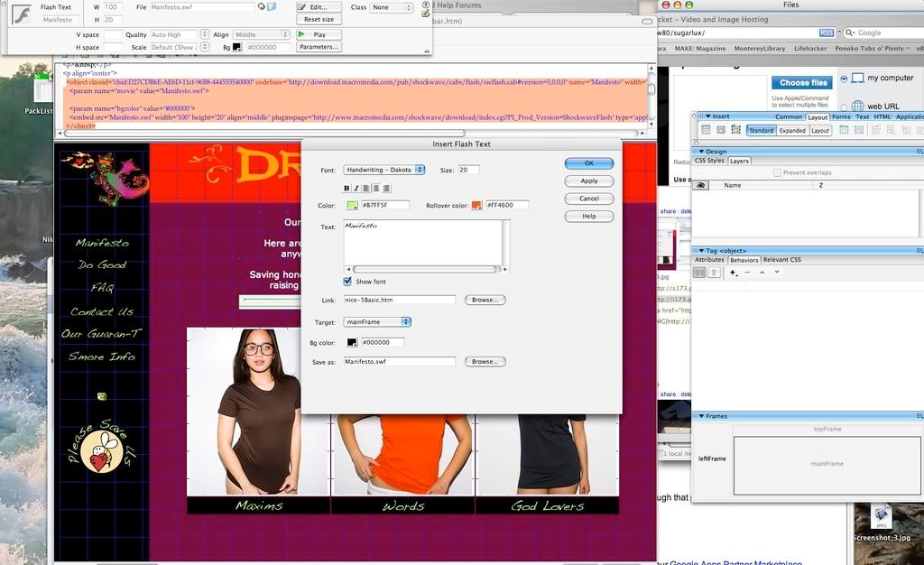Open the Bg color swatch in dialog

pyautogui.click(x=352, y=342)
